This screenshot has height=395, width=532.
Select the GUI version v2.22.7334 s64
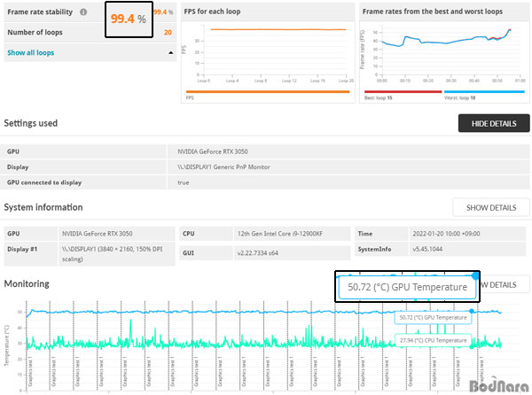pyautogui.click(x=257, y=252)
